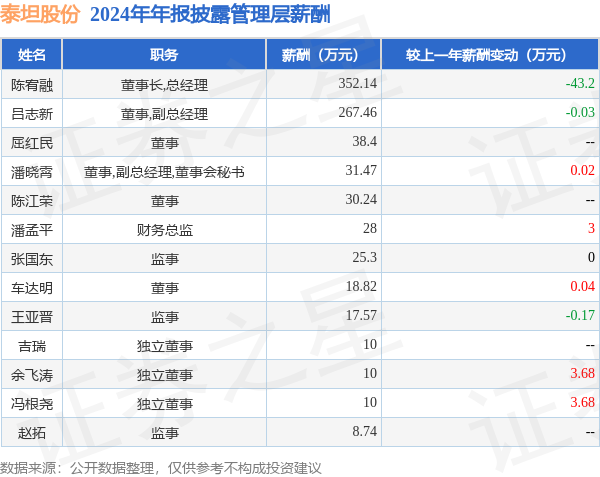Select the name 陈江荣
This screenshot has width=600, height=477.
click(x=32, y=201)
